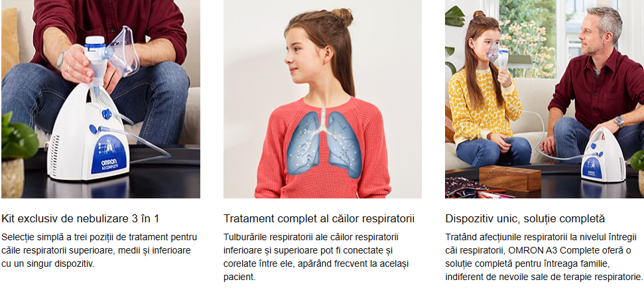The image size is (644, 290).
Task: Click the paragraph starting 'Tratând afecțiunile respiratorii'
Action: tap(544, 257)
